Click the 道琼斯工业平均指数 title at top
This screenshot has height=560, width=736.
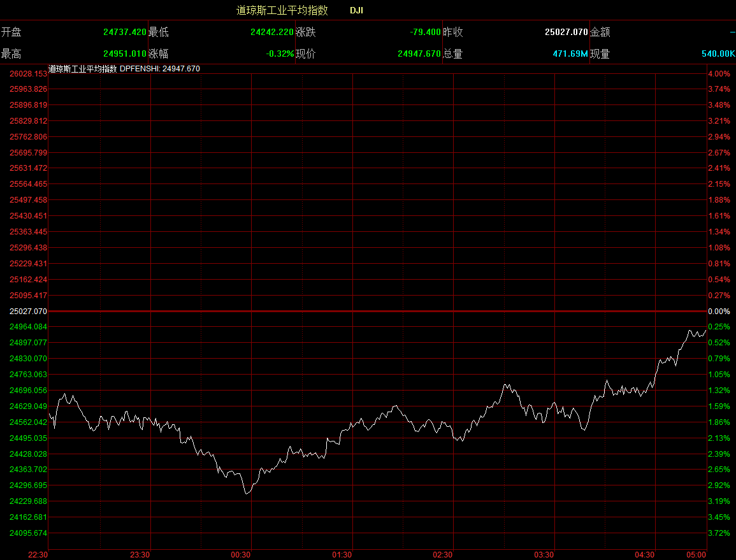[x=282, y=10]
